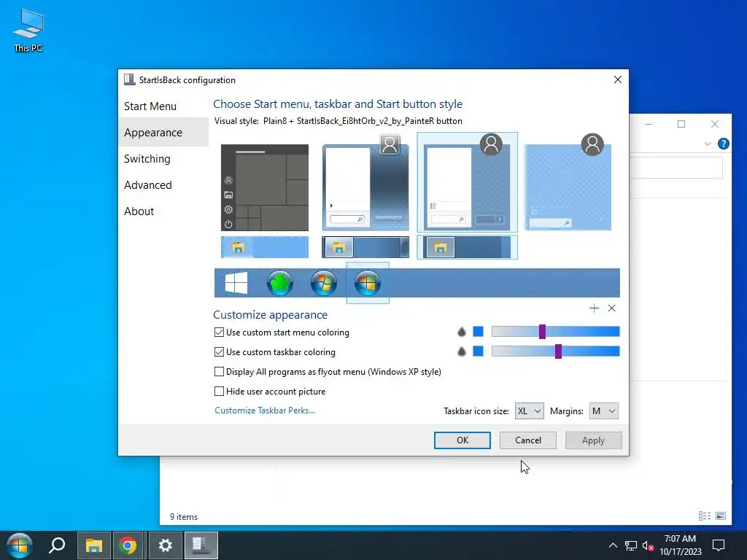This screenshot has width=747, height=560.
Task: Open File Explorer from the taskbar
Action: [94, 545]
